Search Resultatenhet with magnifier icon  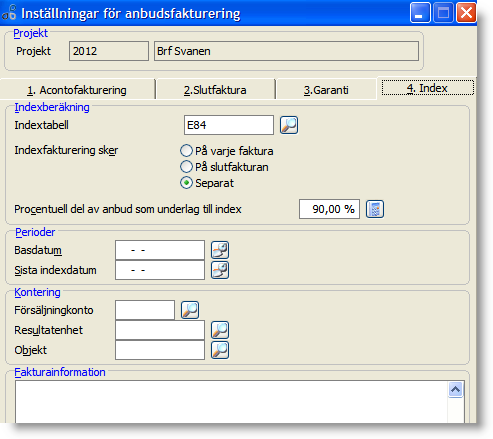point(220,330)
